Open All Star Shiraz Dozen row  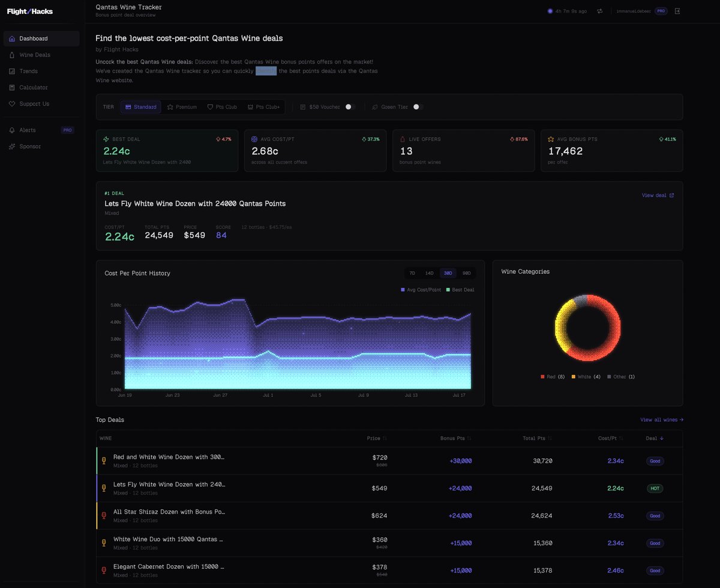pos(389,515)
